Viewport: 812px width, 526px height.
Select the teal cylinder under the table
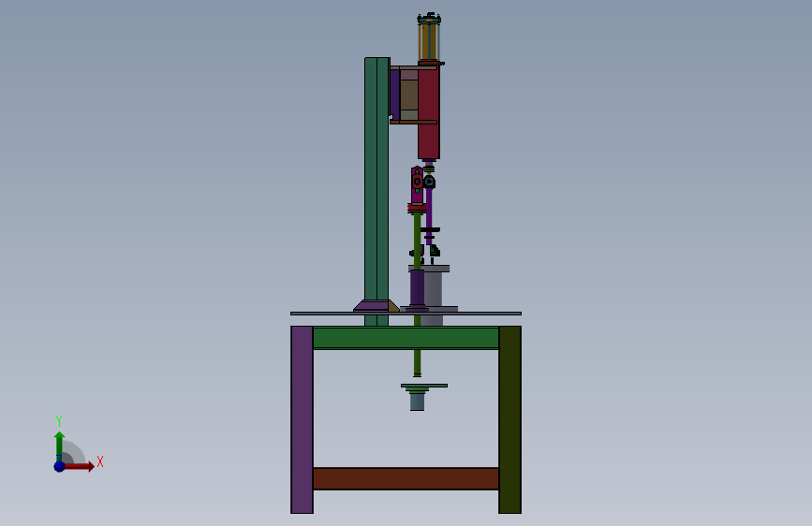(417, 402)
